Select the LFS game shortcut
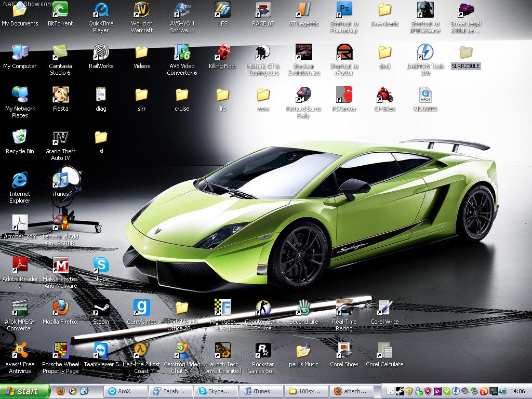The height and width of the screenshot is (399, 532). [x=222, y=9]
